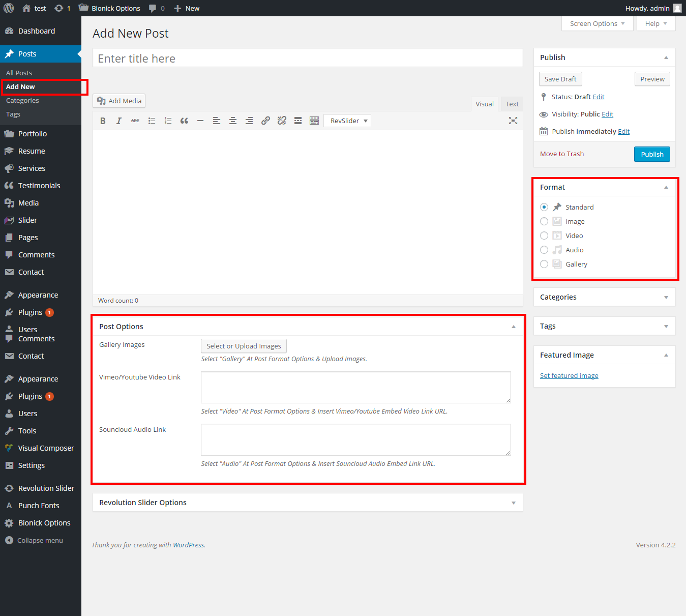686x616 pixels.
Task: Open distraction-free writing mode icon
Action: 513,121
